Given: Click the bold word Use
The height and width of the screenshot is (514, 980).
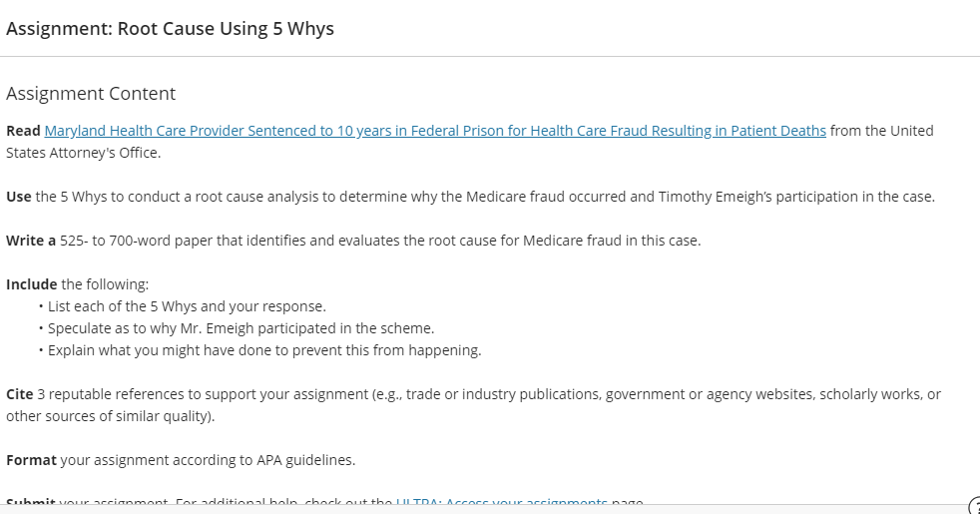Looking at the screenshot, I should 19,197.
